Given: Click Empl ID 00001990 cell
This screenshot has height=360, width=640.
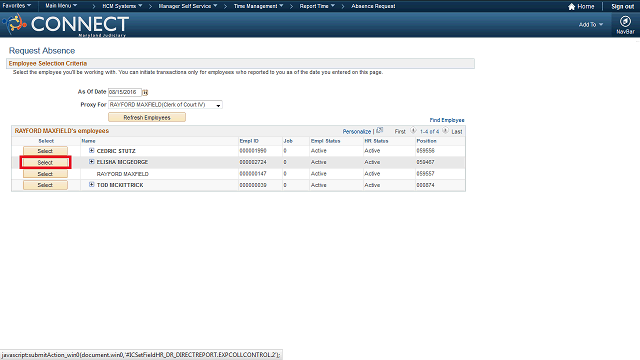Looking at the screenshot, I should click(253, 151).
